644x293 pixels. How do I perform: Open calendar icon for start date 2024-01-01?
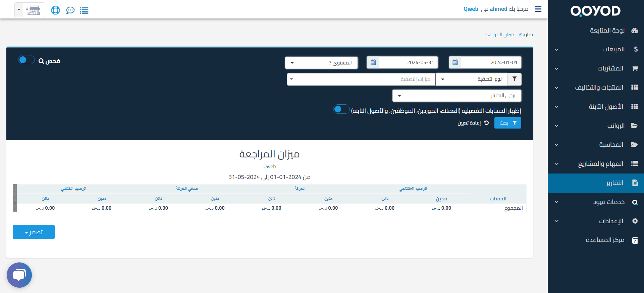455,62
